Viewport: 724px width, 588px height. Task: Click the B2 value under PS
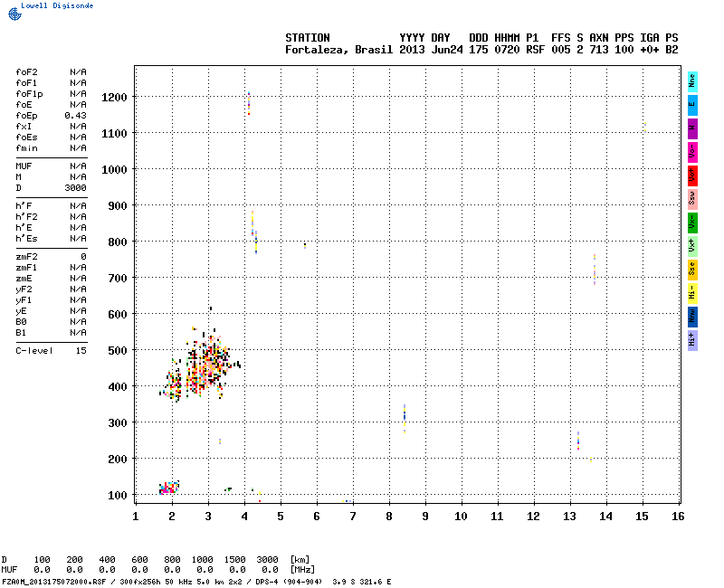coord(672,50)
